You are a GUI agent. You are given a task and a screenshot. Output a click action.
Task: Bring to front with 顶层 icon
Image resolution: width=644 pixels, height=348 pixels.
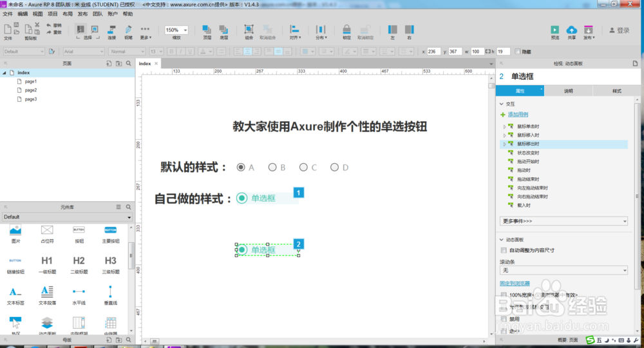207,30
